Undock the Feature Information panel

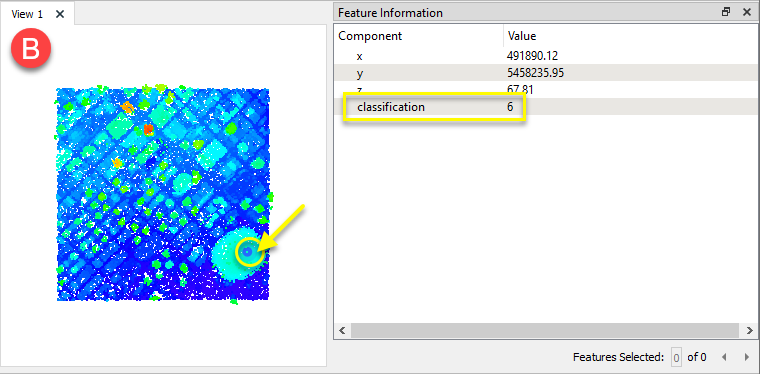pos(726,12)
